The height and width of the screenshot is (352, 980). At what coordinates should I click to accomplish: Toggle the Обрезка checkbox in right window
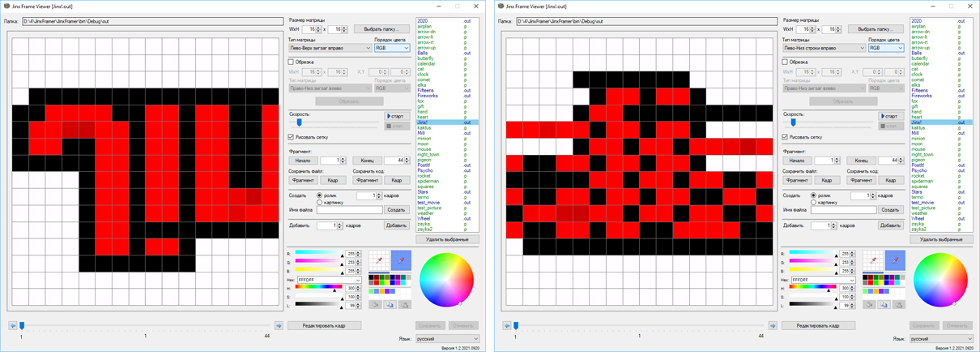tap(786, 62)
